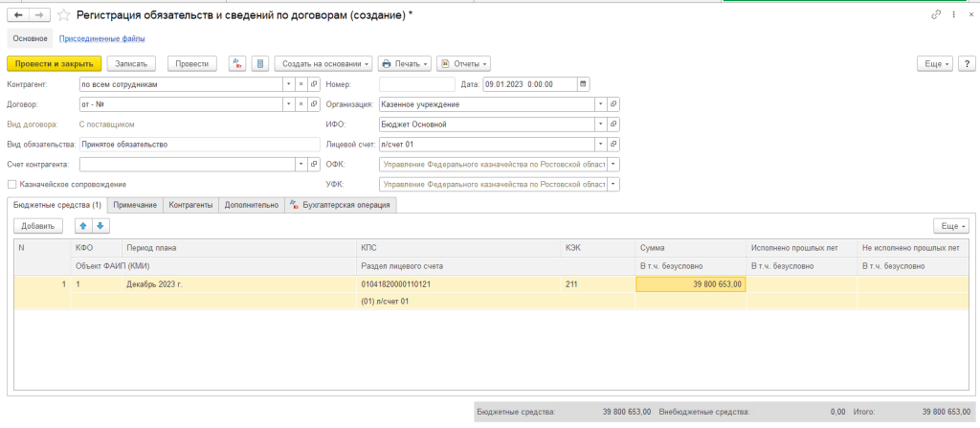Viewport: 980px width, 428px height.
Task: Click the Вид обязательства field
Action: point(199,144)
